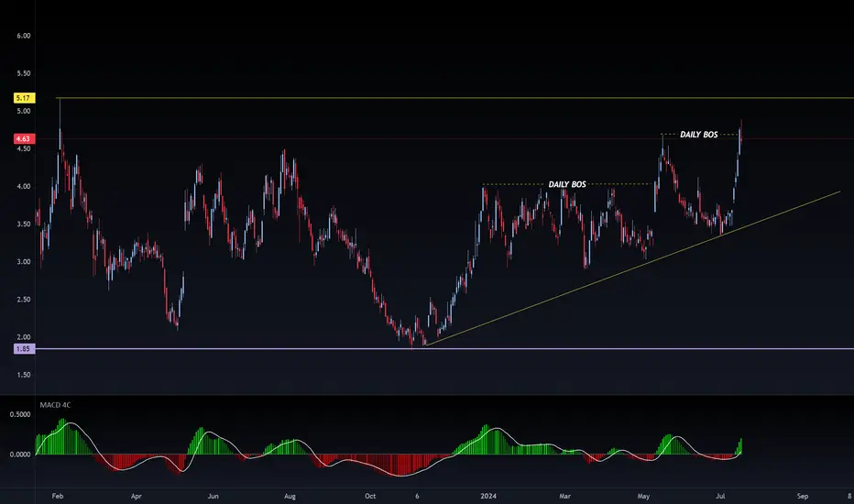Click the 1.50 price axis value

(x=24, y=375)
